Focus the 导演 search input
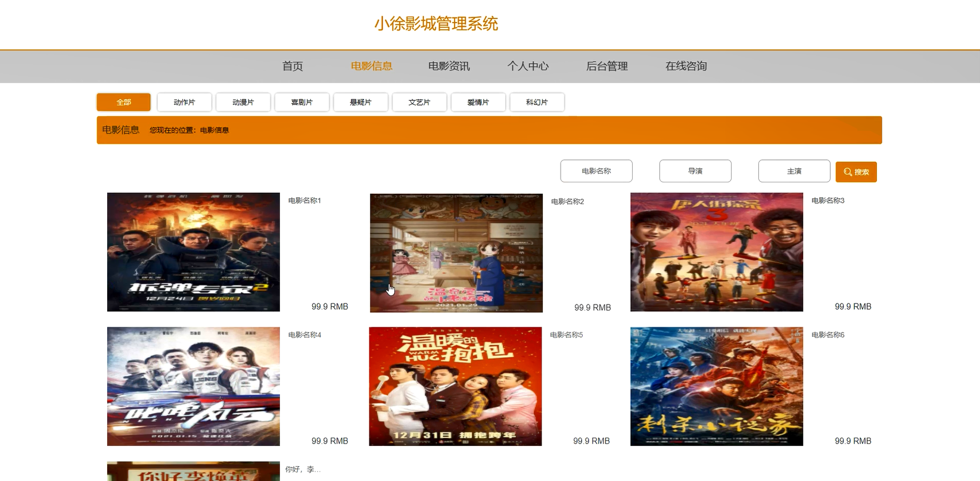Screen dimensions: 980x481 point(695,171)
